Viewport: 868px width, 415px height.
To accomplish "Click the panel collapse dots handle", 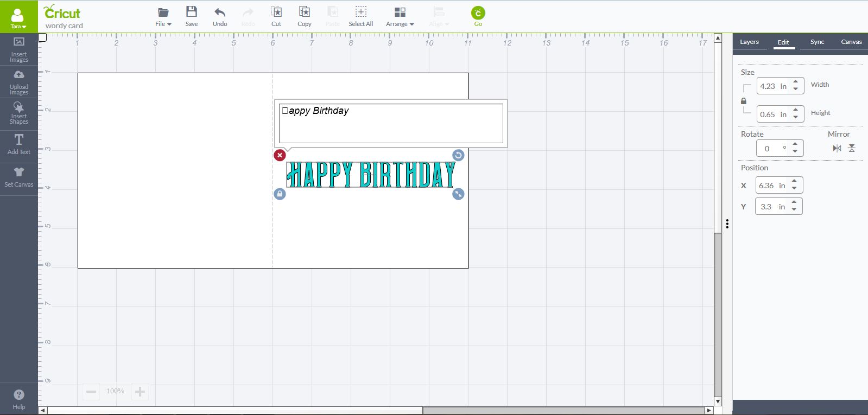I will pyautogui.click(x=727, y=224).
